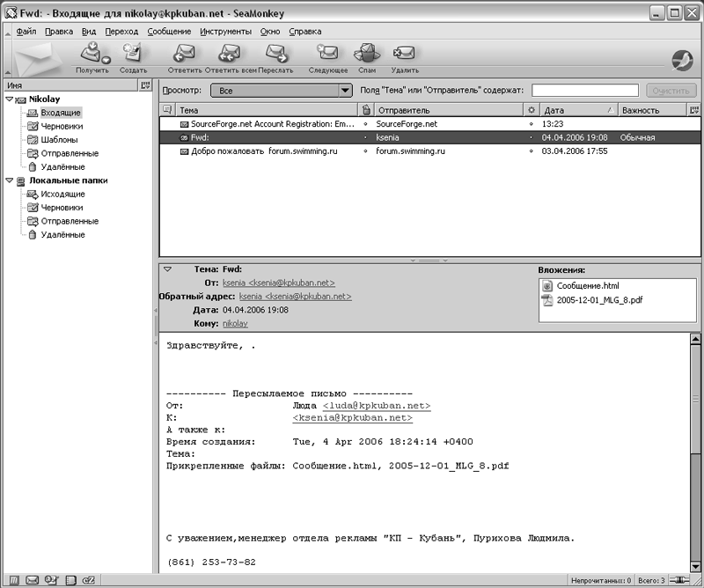Viewport: 704px width, 588px height.
Task: Click the luda@kpkuban.net email link
Action: [377, 406]
